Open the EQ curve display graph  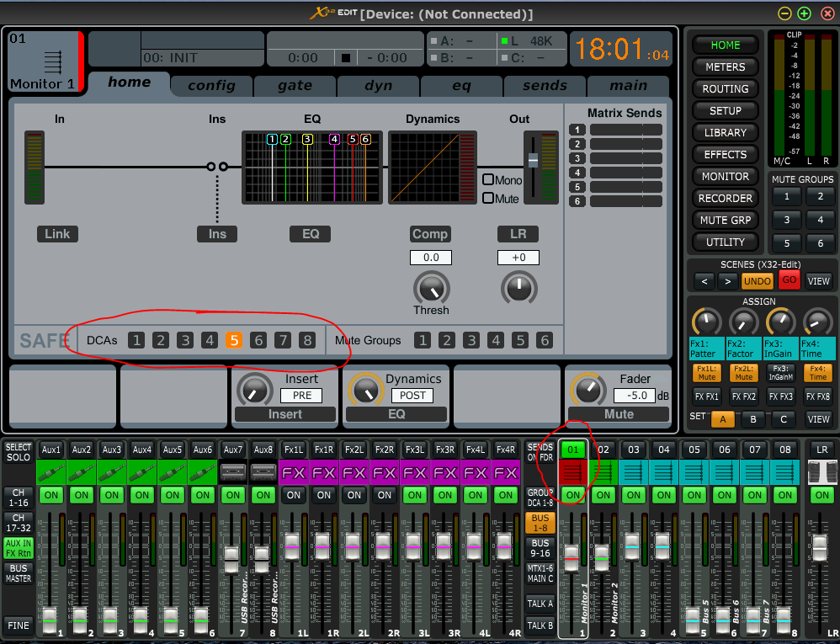point(312,168)
